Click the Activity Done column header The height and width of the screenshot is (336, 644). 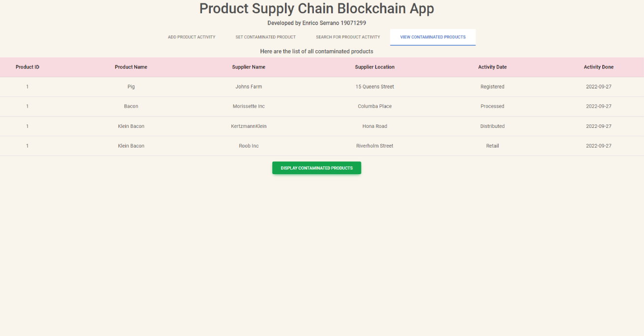(x=599, y=67)
